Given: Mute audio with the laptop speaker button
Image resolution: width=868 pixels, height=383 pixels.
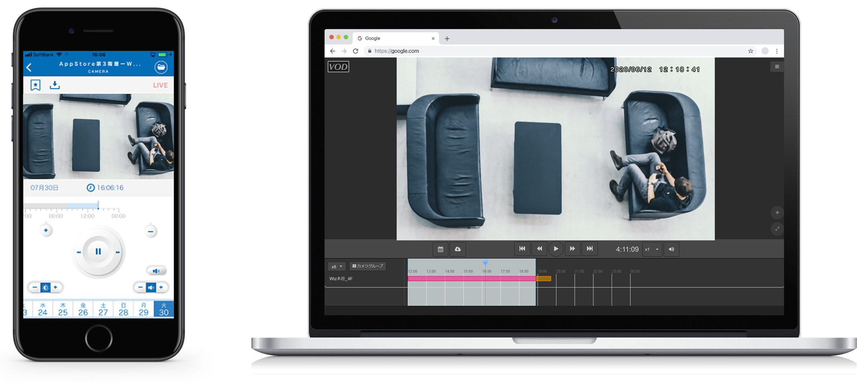Looking at the screenshot, I should [x=671, y=249].
